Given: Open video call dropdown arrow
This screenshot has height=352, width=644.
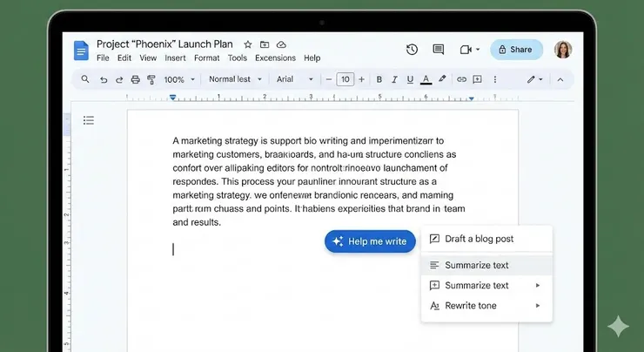Looking at the screenshot, I should point(478,50).
